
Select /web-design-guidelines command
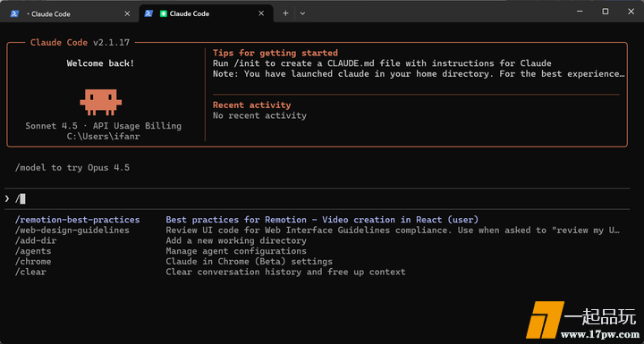(x=72, y=231)
